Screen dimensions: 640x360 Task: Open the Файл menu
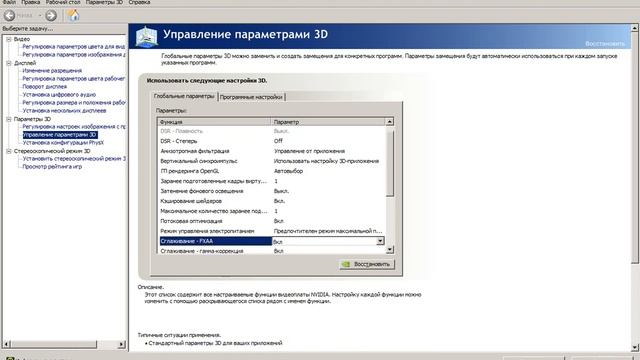click(x=9, y=2)
